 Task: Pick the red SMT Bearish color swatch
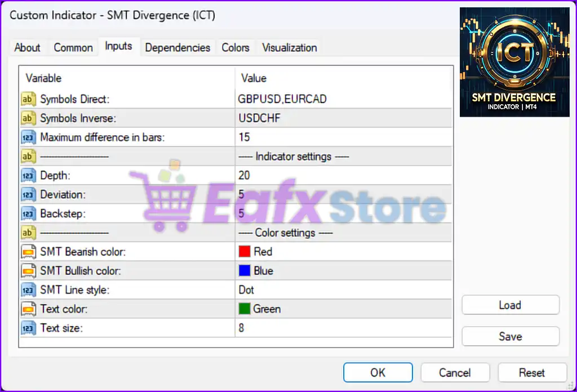point(245,252)
